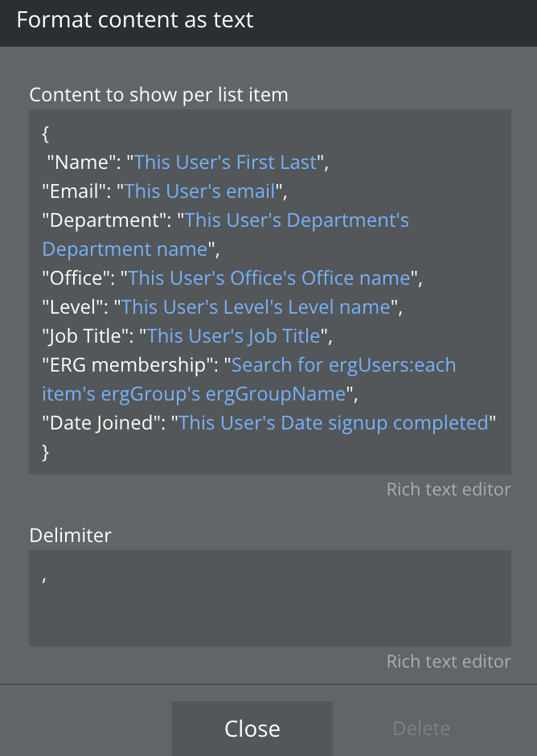The width and height of the screenshot is (537, 756).
Task: Click the comma in the Delimiter field
Action: [x=44, y=577]
